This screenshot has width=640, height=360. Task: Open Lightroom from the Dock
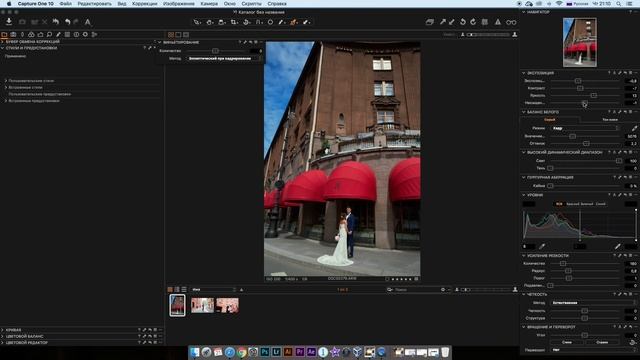click(276, 351)
